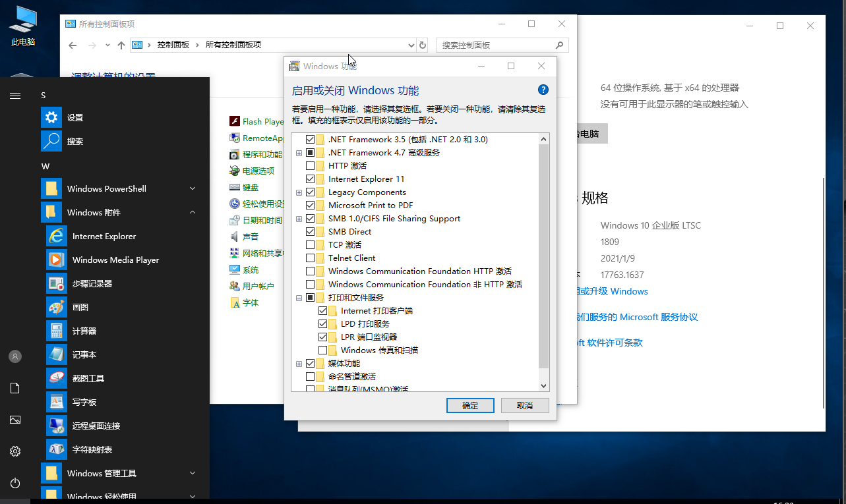Click 确定 button in Windows 功能
This screenshot has height=504, width=846.
click(470, 405)
